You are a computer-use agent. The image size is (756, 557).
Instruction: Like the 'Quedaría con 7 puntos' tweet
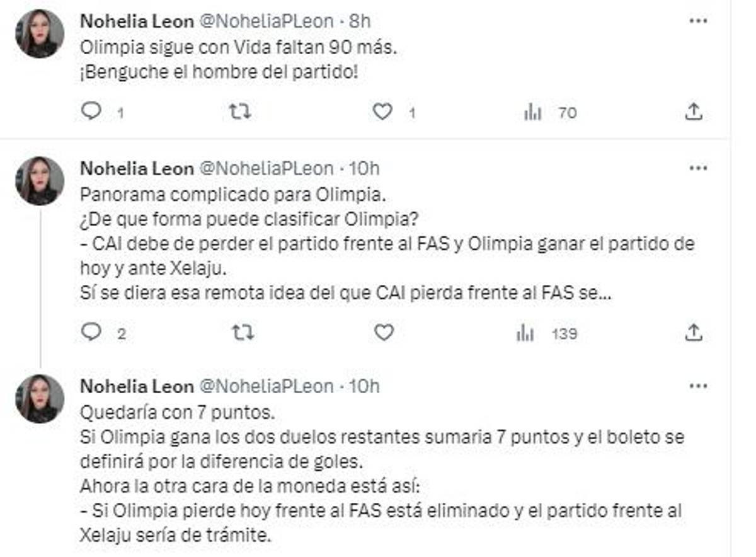(x=385, y=553)
